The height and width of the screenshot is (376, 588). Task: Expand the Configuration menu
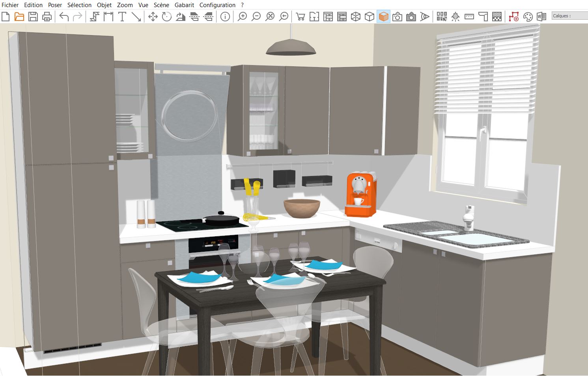(x=217, y=5)
